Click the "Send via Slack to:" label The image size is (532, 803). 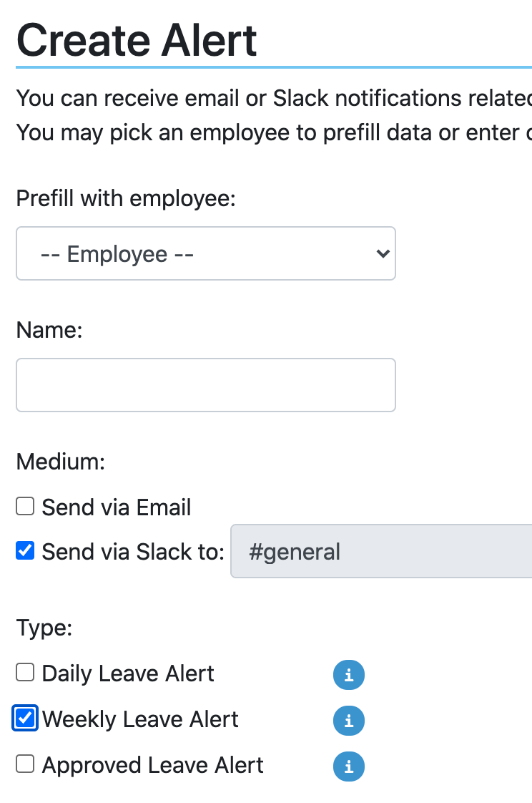[x=134, y=552]
